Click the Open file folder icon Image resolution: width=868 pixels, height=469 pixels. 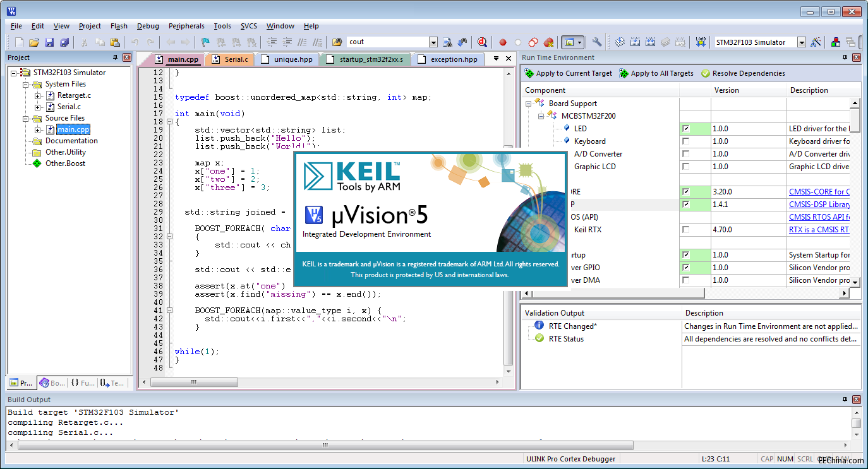click(x=34, y=42)
